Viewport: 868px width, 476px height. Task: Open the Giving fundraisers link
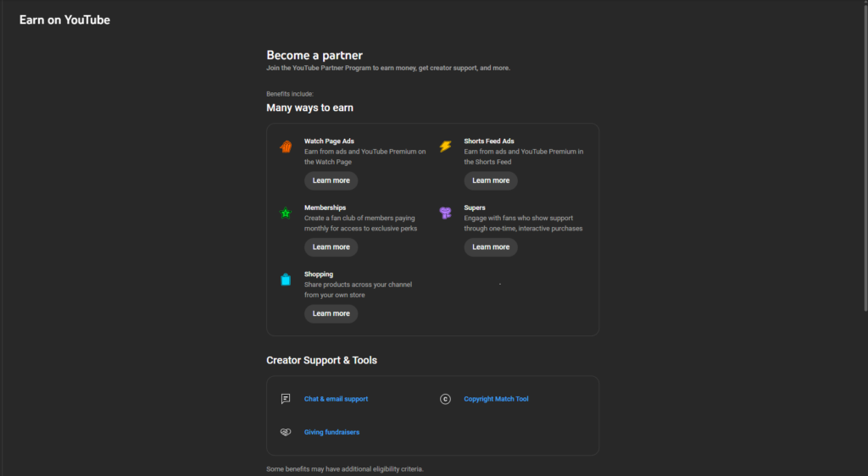[331, 432]
